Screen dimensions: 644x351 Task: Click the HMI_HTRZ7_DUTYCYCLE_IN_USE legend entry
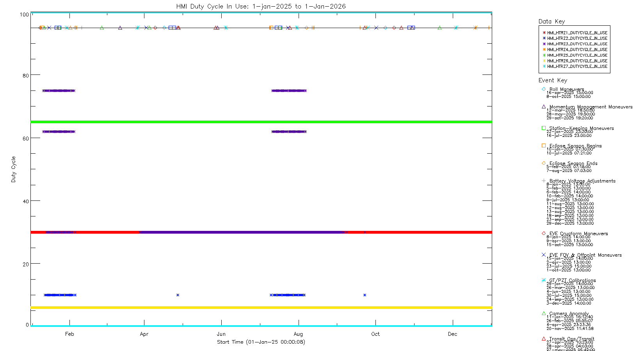tap(577, 66)
